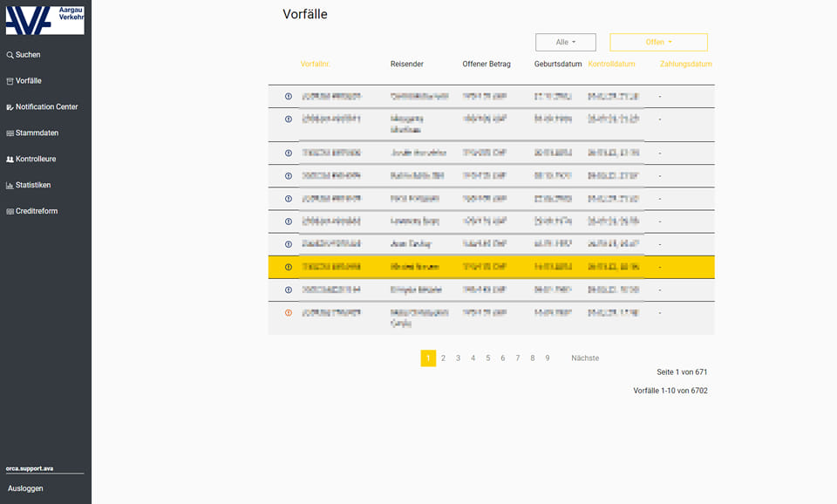Image resolution: width=837 pixels, height=504 pixels.
Task: Open Vorfälle in the sidebar menu
Action: [x=28, y=81]
